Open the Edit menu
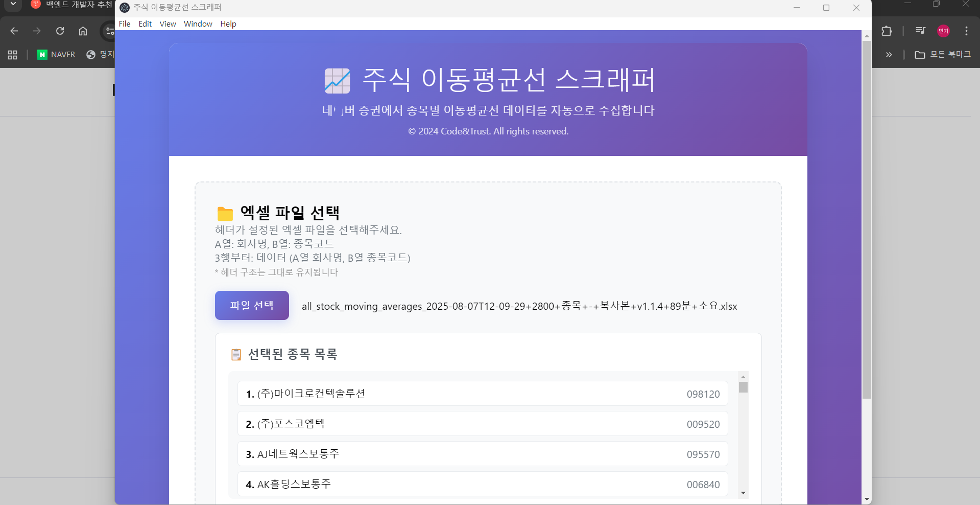This screenshot has height=505, width=980. pyautogui.click(x=145, y=24)
